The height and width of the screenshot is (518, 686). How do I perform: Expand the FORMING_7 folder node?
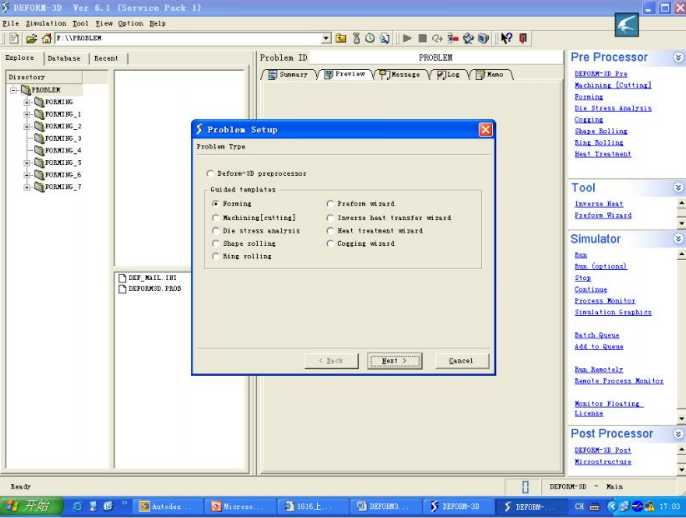click(x=27, y=187)
